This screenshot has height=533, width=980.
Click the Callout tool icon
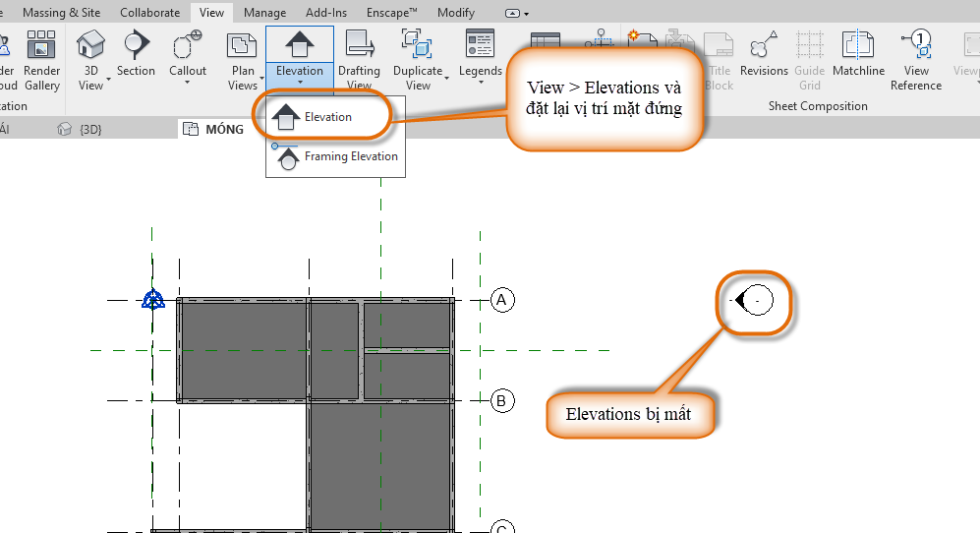(x=187, y=46)
